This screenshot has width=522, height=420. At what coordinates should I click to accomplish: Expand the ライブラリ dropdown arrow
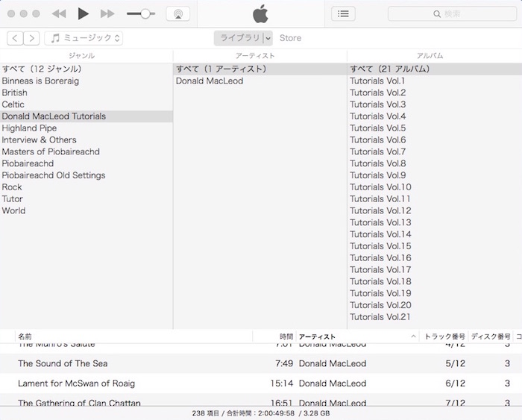pos(268,38)
